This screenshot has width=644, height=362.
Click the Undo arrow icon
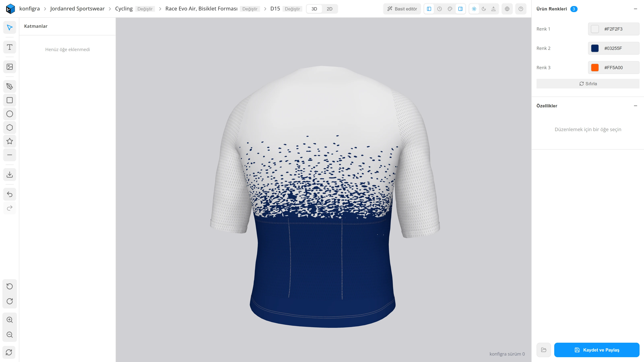(9, 194)
